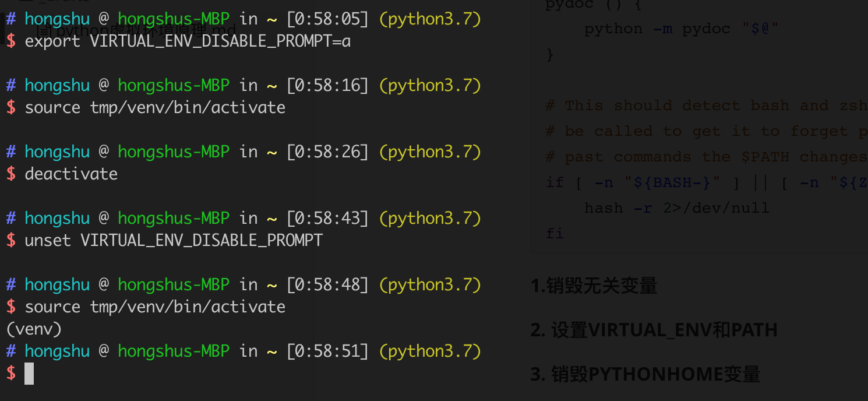Click the comment starting "# This should detect"
This screenshot has height=401, width=868.
tap(706, 105)
